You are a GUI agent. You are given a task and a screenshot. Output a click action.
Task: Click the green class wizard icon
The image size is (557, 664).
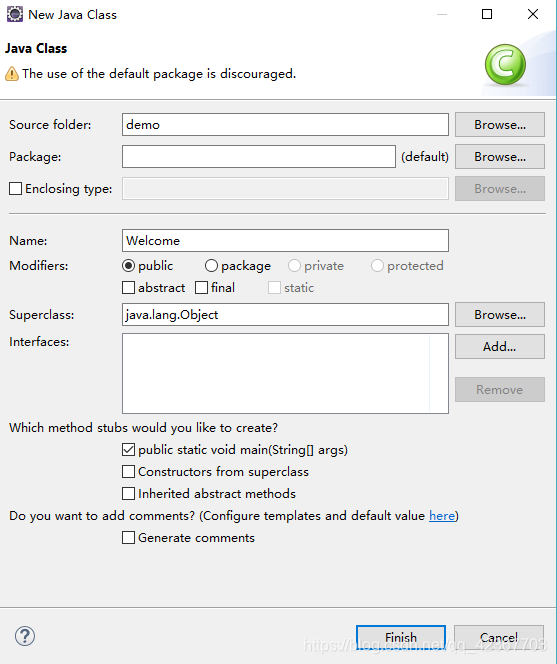[x=505, y=64]
